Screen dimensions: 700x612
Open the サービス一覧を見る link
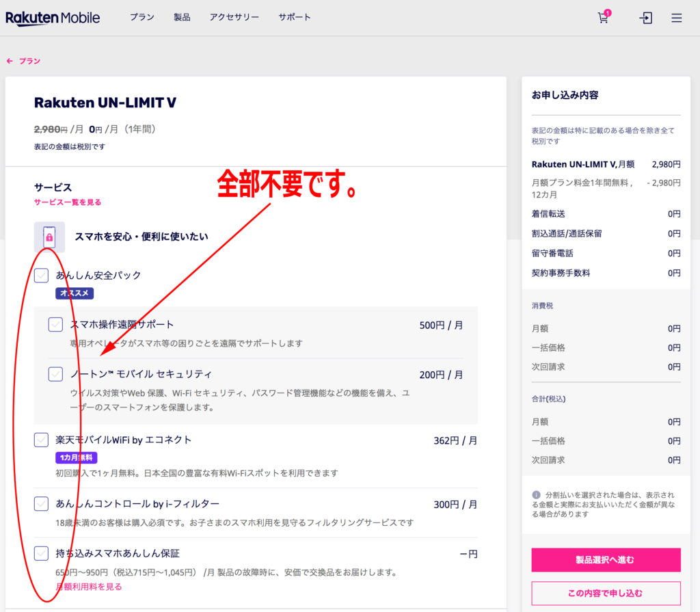coord(68,202)
